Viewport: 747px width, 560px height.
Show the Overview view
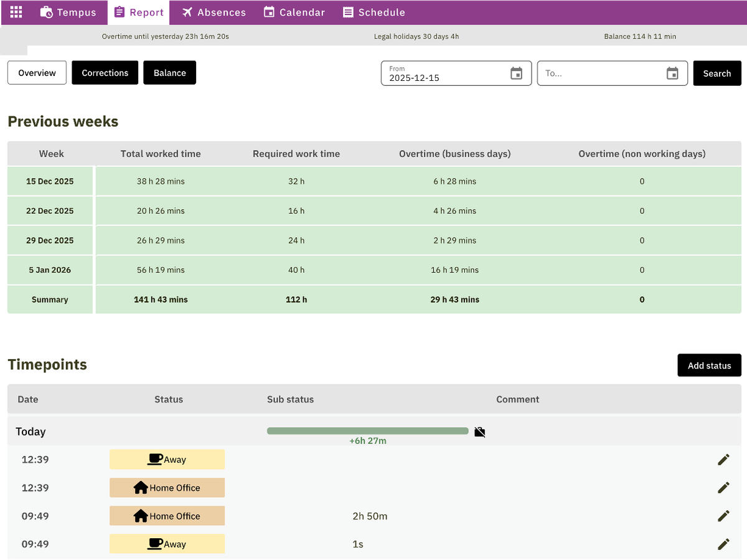[37, 73]
